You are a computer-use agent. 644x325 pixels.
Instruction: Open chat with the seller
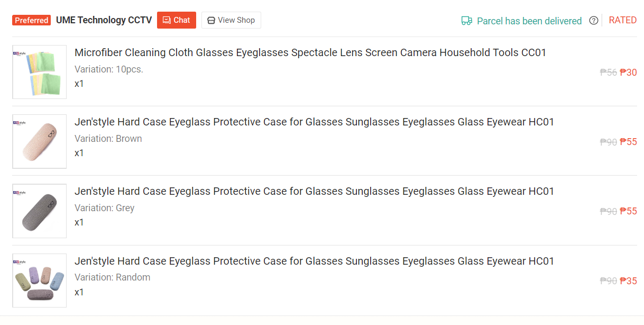[177, 20]
